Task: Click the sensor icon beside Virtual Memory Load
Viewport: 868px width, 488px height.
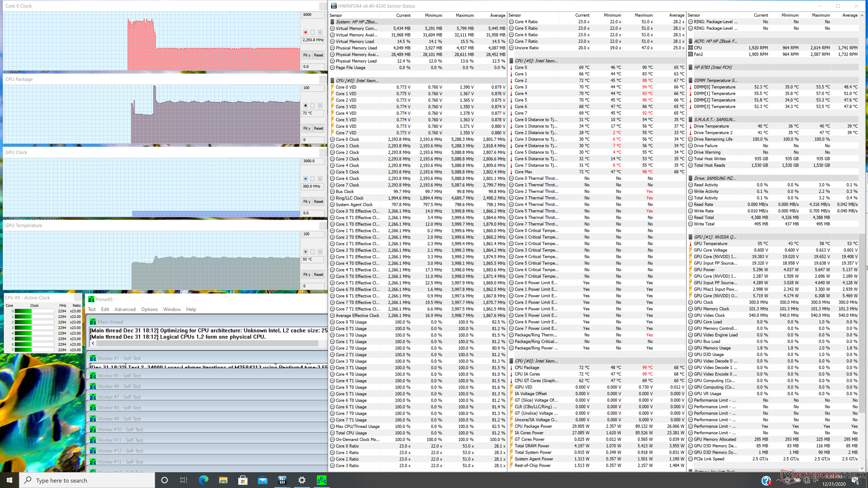Action: pos(332,42)
